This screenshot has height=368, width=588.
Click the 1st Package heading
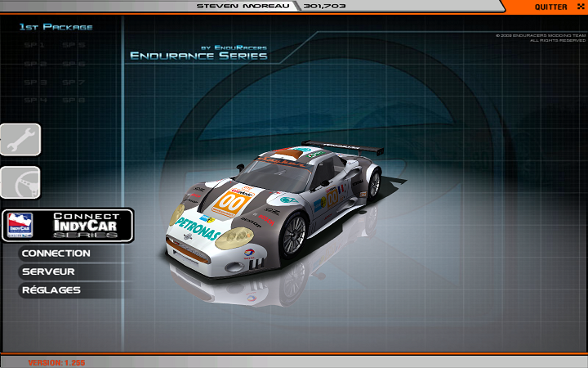coord(56,27)
